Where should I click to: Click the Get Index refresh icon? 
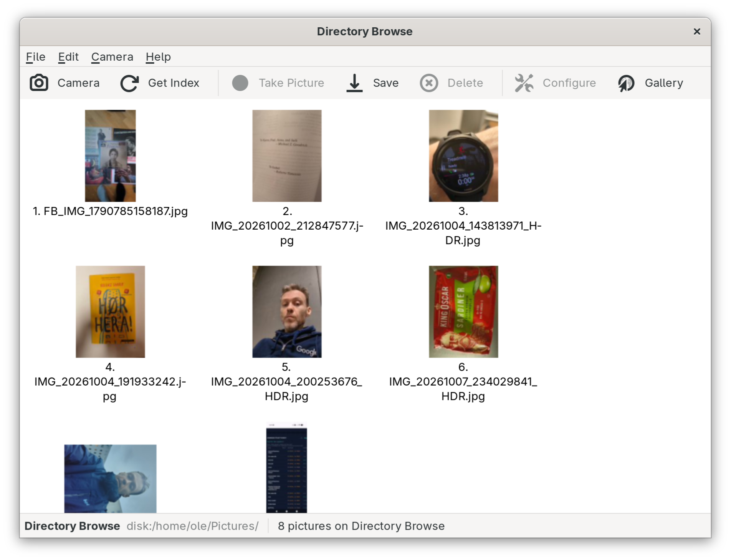tap(129, 83)
